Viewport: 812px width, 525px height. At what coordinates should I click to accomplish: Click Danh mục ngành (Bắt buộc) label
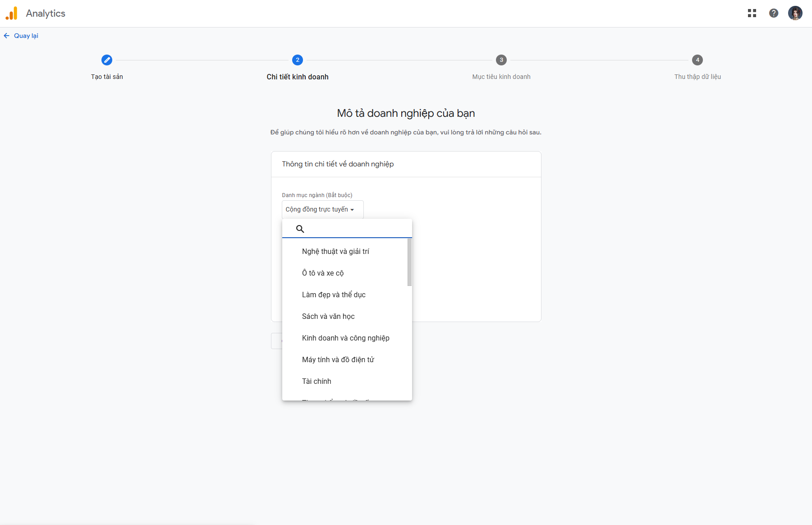pyautogui.click(x=317, y=195)
